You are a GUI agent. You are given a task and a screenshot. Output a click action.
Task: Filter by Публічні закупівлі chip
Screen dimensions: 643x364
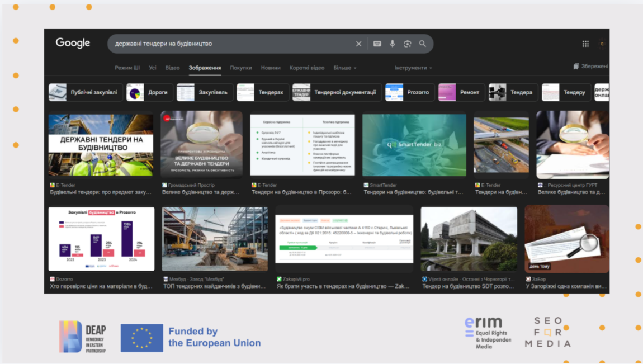[86, 92]
